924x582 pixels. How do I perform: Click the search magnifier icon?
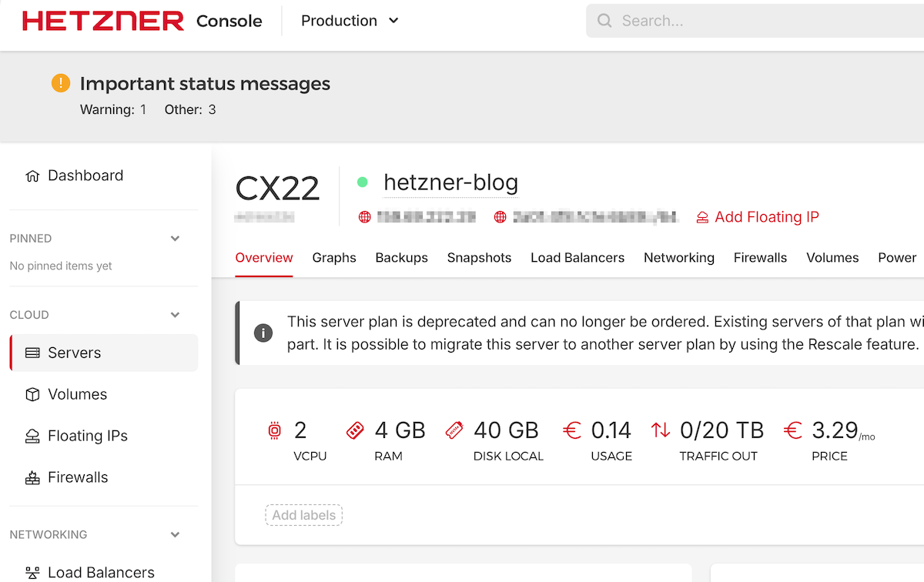(605, 21)
